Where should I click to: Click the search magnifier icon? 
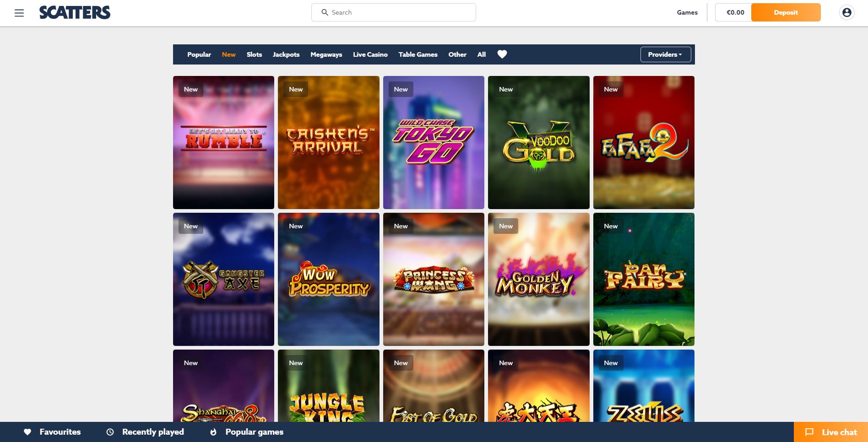[325, 12]
